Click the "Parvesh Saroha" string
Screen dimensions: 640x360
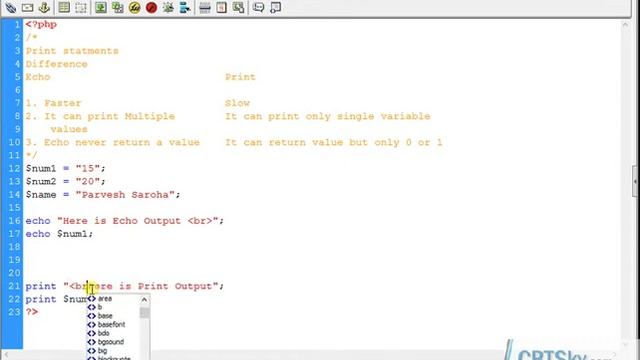(125, 195)
